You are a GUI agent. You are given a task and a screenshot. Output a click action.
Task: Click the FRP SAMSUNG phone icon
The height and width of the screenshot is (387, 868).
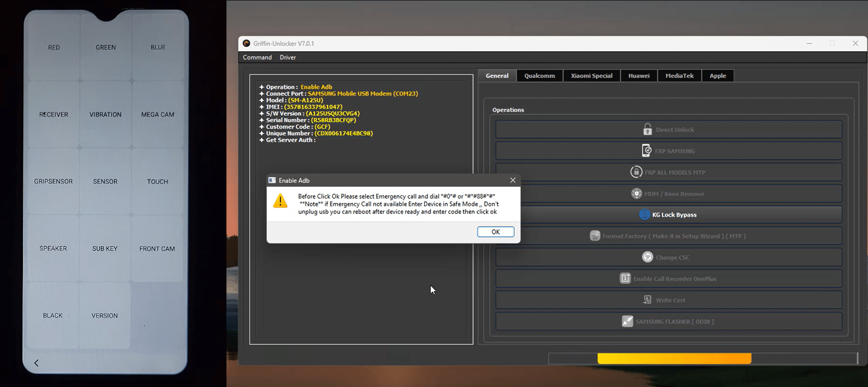coord(646,150)
